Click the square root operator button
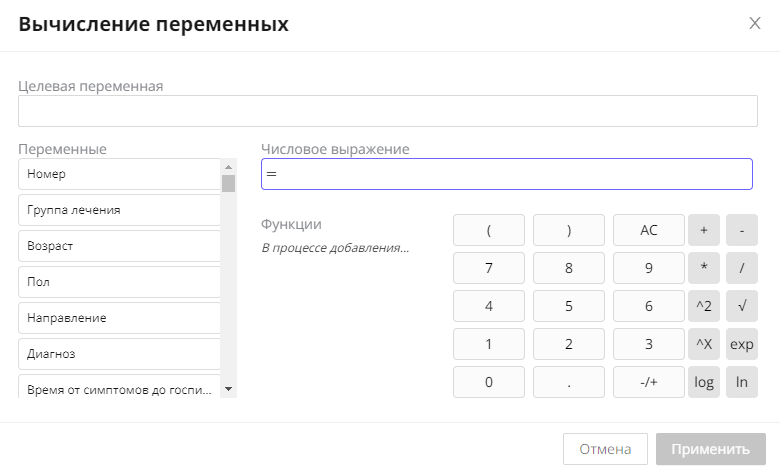 click(x=741, y=306)
